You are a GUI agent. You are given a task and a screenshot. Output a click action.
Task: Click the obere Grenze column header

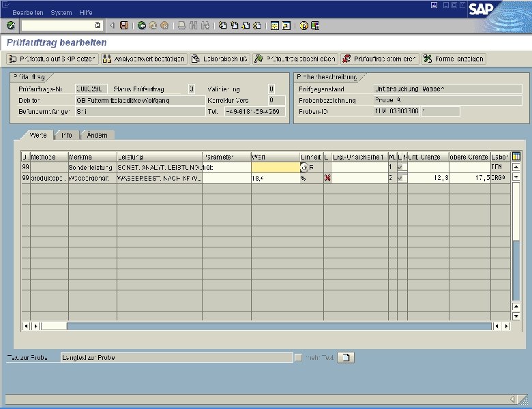469,157
